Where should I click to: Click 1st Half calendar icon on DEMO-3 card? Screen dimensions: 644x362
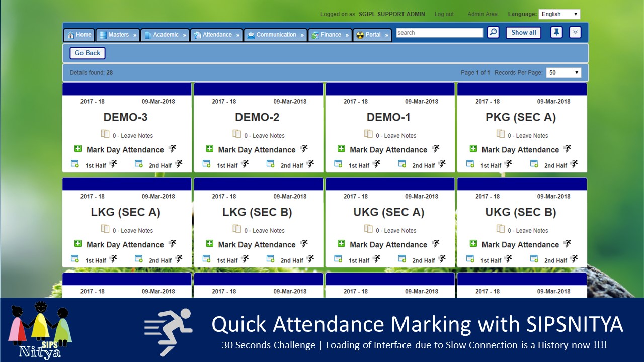click(75, 164)
